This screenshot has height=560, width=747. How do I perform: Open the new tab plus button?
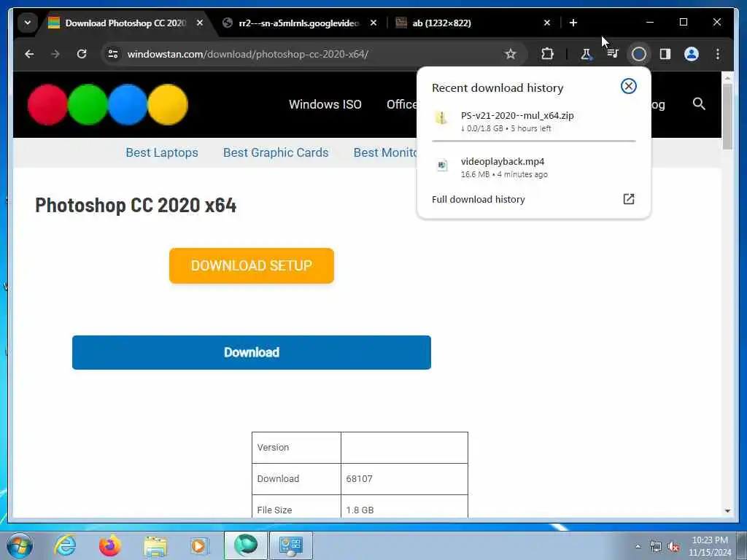573,23
